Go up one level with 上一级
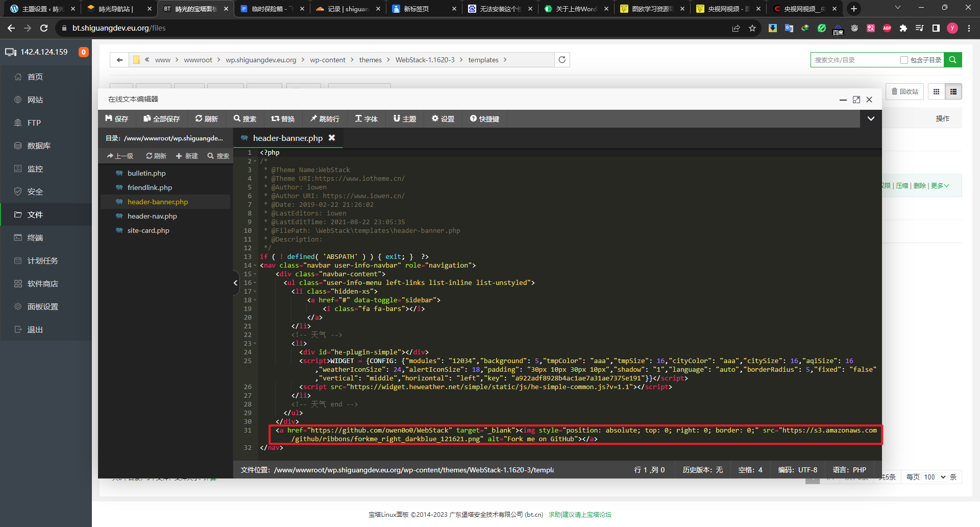This screenshot has width=980, height=527. point(120,156)
